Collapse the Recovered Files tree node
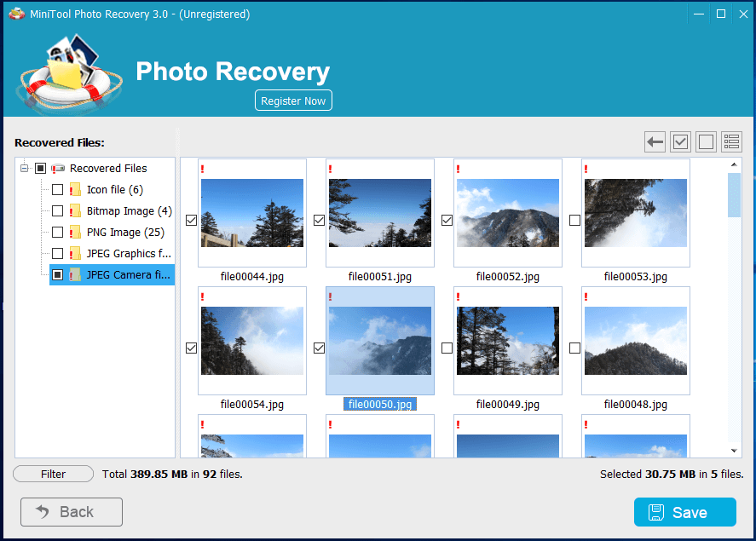The height and width of the screenshot is (541, 756). coord(25,169)
